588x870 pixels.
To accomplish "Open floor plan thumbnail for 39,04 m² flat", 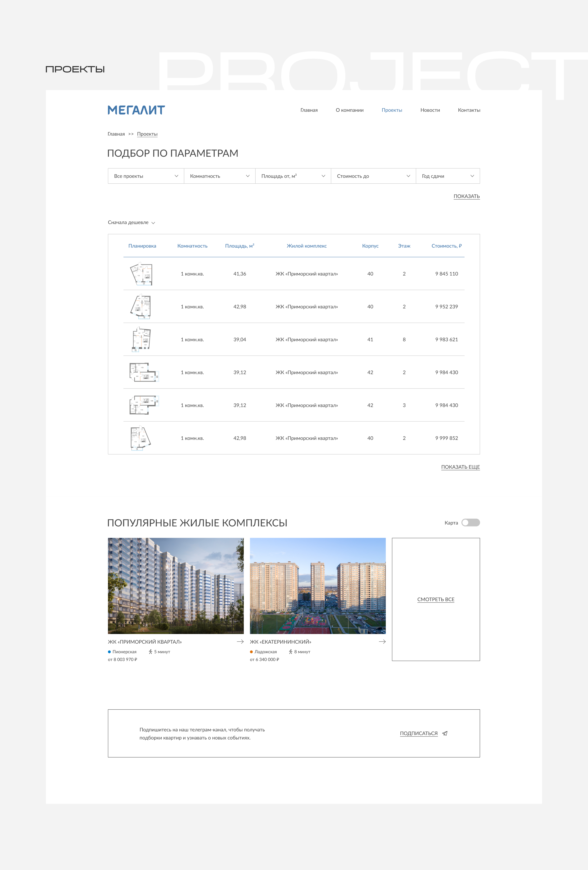I will coord(141,340).
